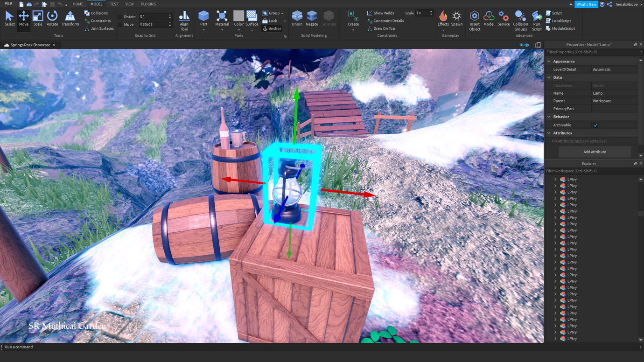Switch to the TEST ribbon tab

click(x=113, y=4)
